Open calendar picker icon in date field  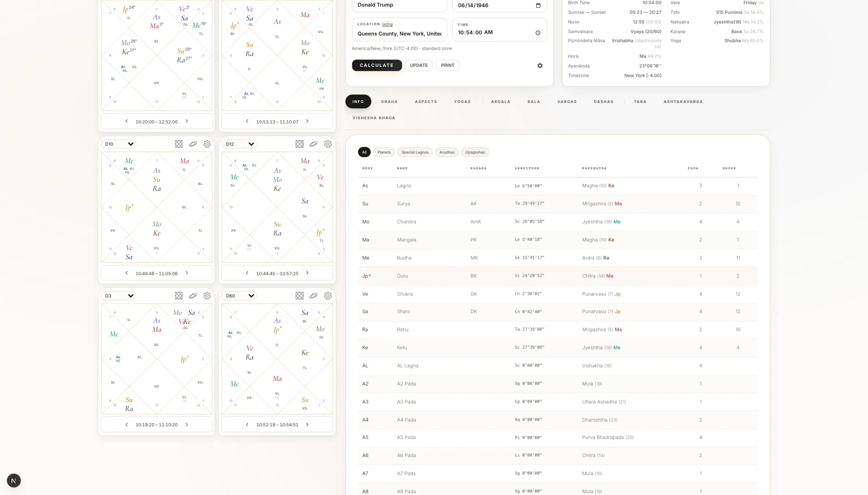tap(538, 5)
